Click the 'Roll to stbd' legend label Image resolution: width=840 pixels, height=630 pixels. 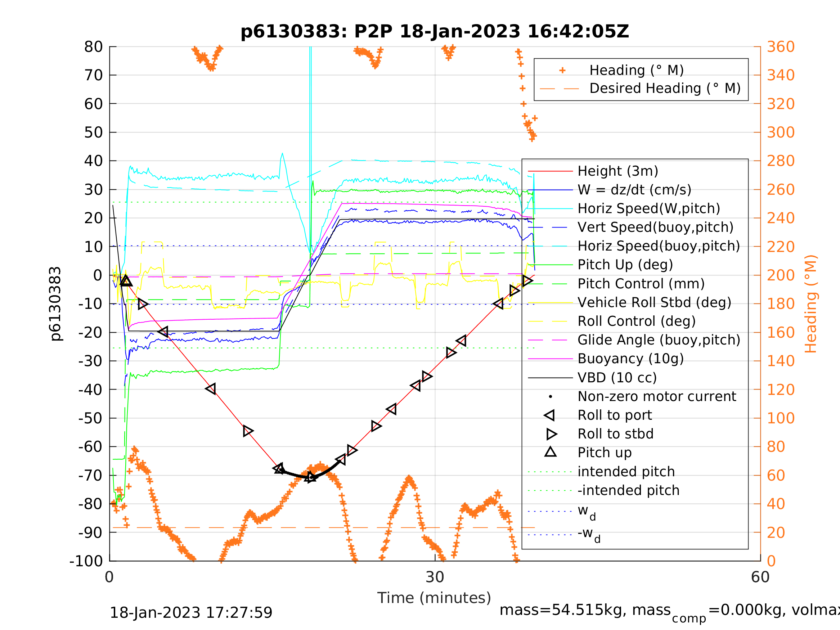[x=616, y=434]
